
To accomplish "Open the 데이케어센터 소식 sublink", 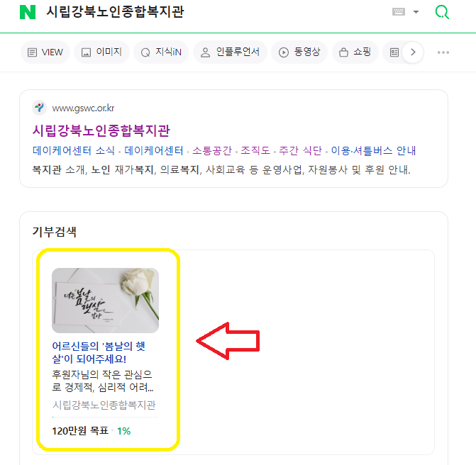I will (x=74, y=150).
